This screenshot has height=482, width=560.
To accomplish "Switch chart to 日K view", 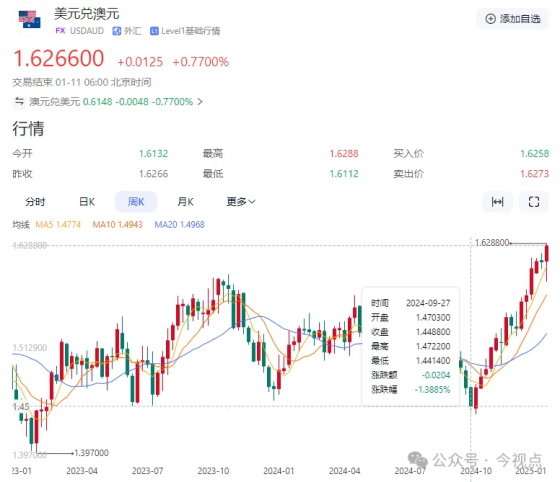I will click(x=87, y=202).
